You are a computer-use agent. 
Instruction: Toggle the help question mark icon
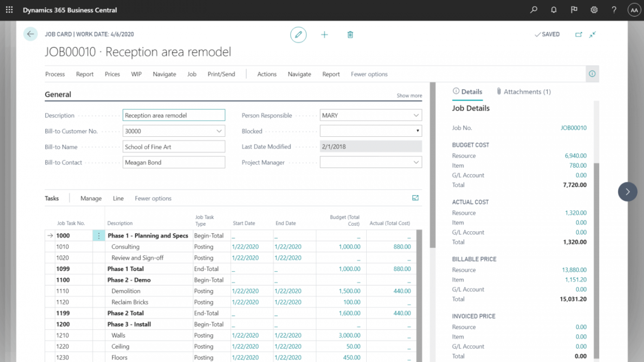614,9
